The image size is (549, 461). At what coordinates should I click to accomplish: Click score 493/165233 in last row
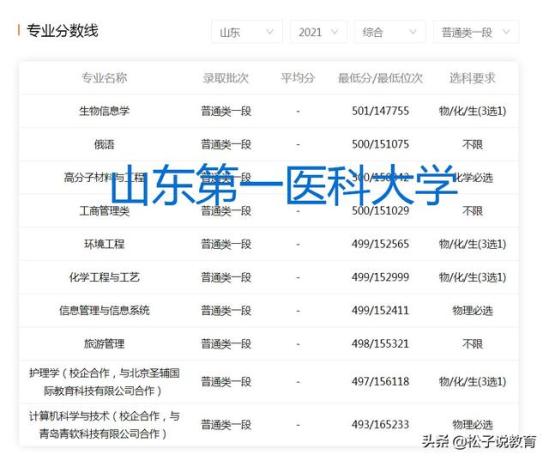pyautogui.click(x=380, y=425)
